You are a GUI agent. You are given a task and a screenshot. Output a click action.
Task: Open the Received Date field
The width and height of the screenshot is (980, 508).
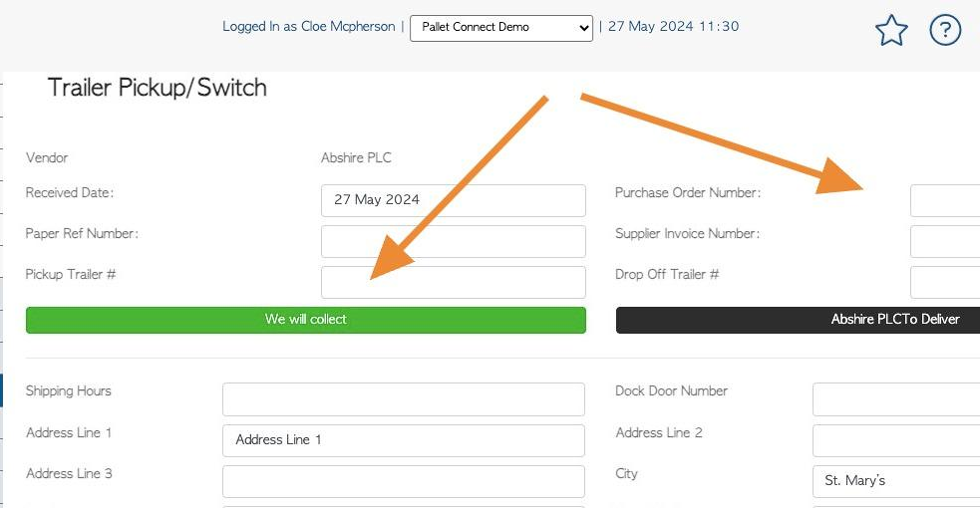click(x=454, y=200)
